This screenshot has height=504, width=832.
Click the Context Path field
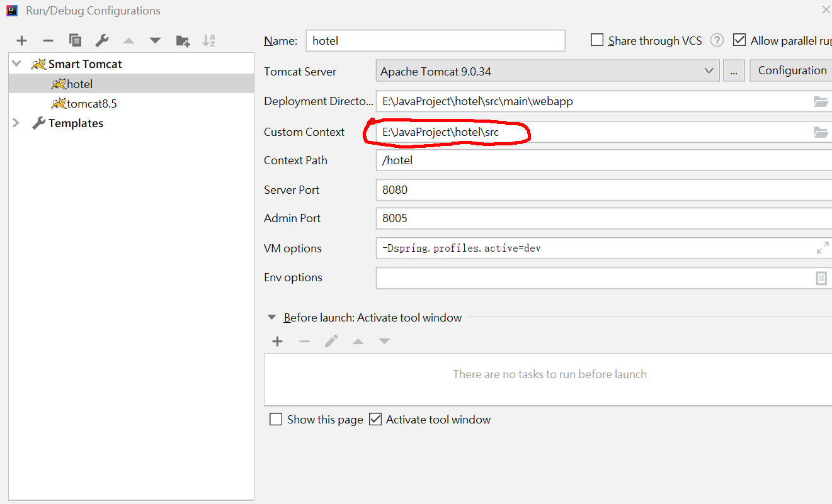(603, 160)
